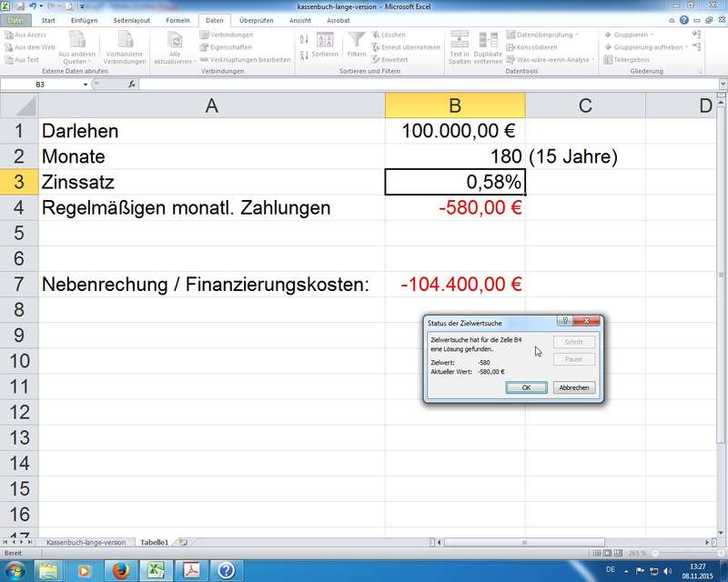This screenshot has width=728, height=582.
Task: Click the Aus Text import icon
Action: (9, 60)
